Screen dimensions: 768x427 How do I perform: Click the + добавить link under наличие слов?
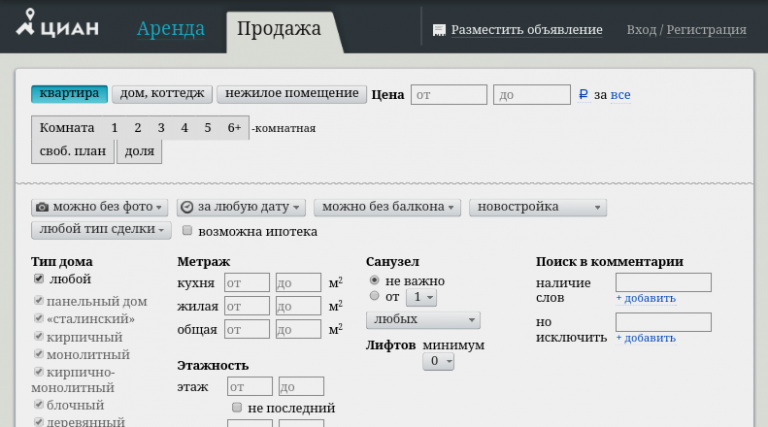(x=645, y=298)
